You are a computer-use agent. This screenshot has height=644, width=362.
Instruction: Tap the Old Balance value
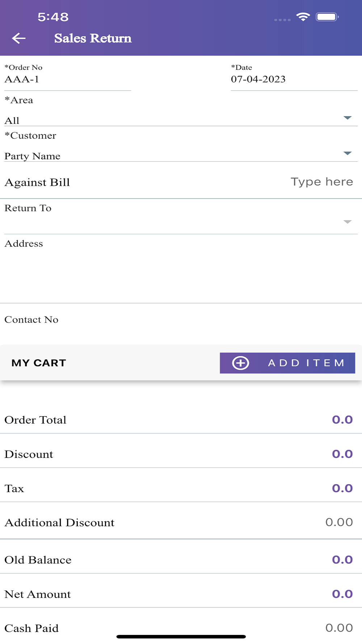(342, 560)
